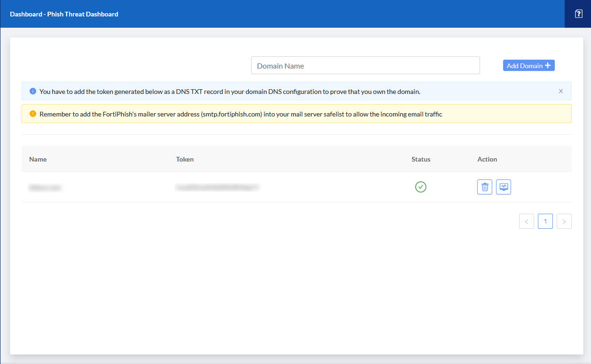Image resolution: width=591 pixels, height=364 pixels.
Task: Click the FortiPhish mailer safelist reminder text
Action: 241,114
